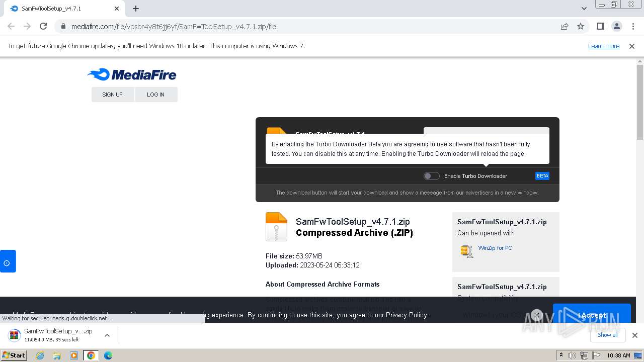Close the downloads bar
The image size is (644, 362).
tap(635, 335)
